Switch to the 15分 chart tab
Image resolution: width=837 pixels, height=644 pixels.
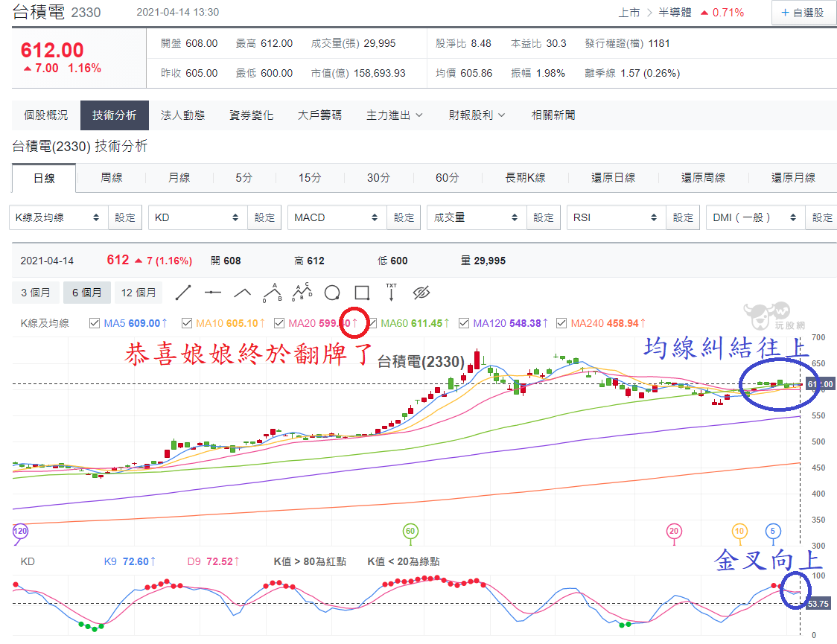[x=310, y=178]
